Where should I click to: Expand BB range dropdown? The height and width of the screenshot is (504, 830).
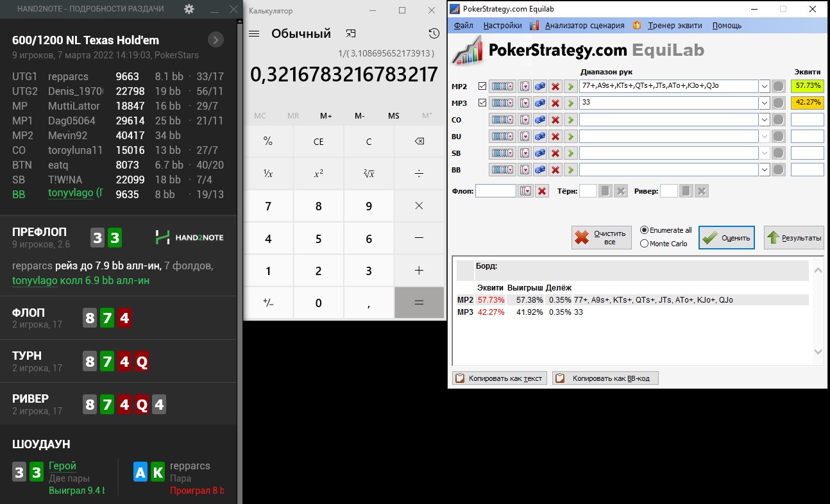[764, 170]
